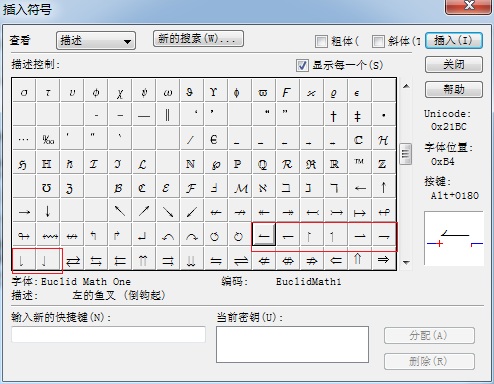The height and width of the screenshot is (384, 494).
Task: Choose the right-over-left double arrows ⇄
Action: tap(72, 259)
